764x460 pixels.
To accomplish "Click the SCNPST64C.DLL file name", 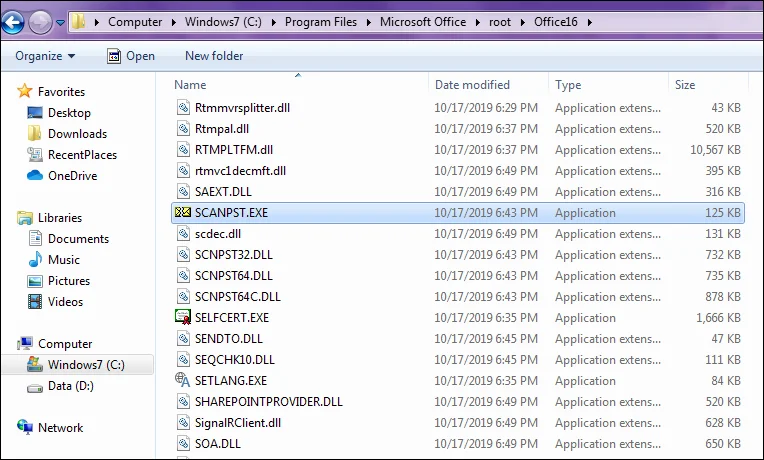I will pos(238,297).
